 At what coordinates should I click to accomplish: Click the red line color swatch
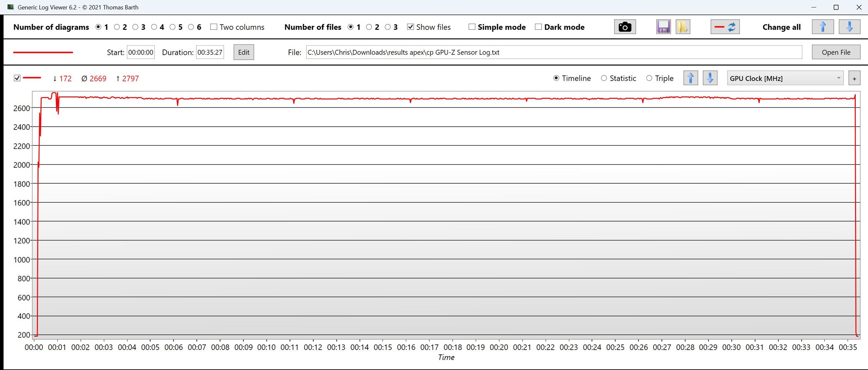click(43, 52)
